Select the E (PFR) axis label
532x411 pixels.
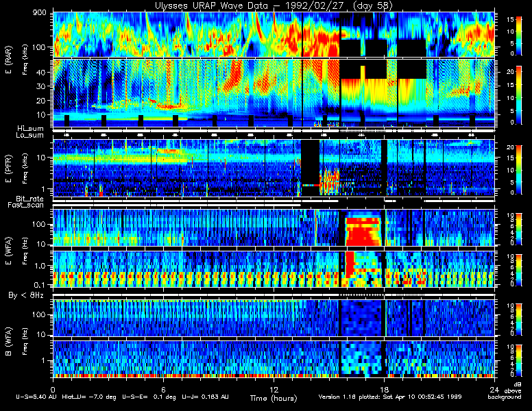(8, 169)
